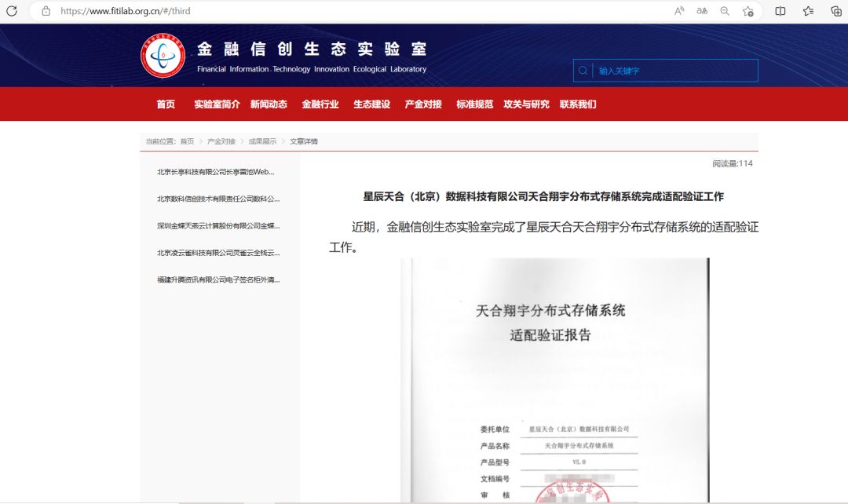
Task: Open the zoom magnifier icon in address bar
Action: tap(725, 11)
